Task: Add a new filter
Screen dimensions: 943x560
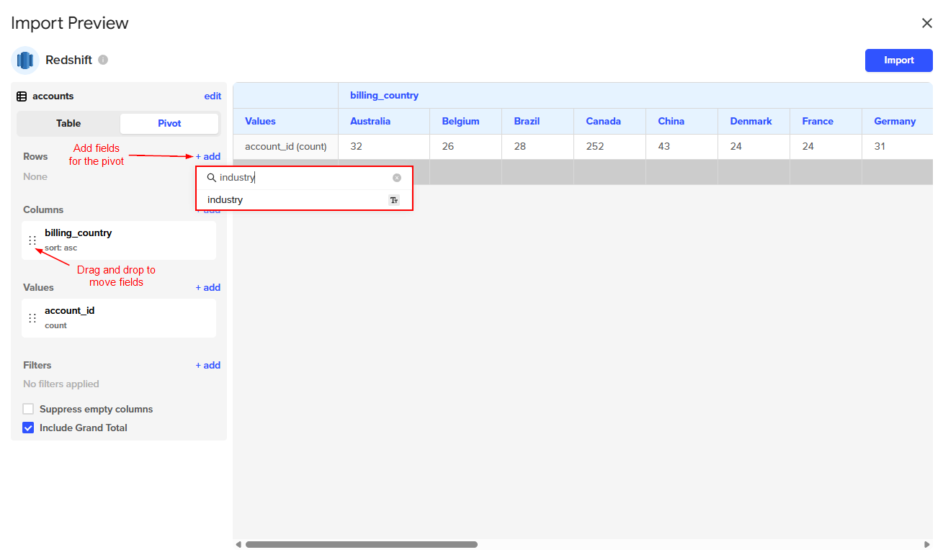Action: [208, 365]
